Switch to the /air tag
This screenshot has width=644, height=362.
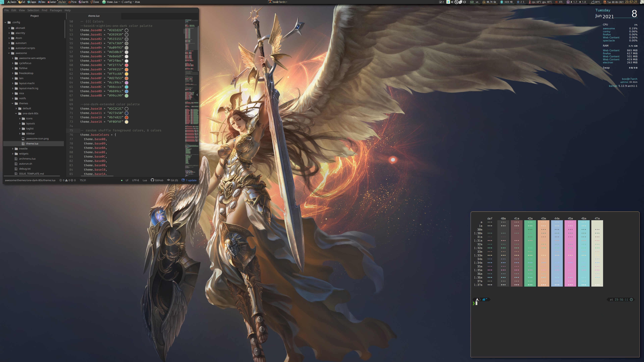pyautogui.click(x=62, y=2)
